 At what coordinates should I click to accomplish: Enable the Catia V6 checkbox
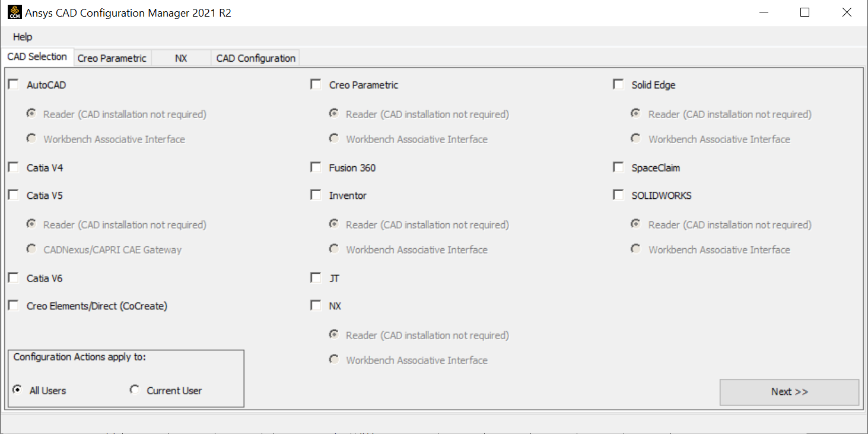coord(14,278)
